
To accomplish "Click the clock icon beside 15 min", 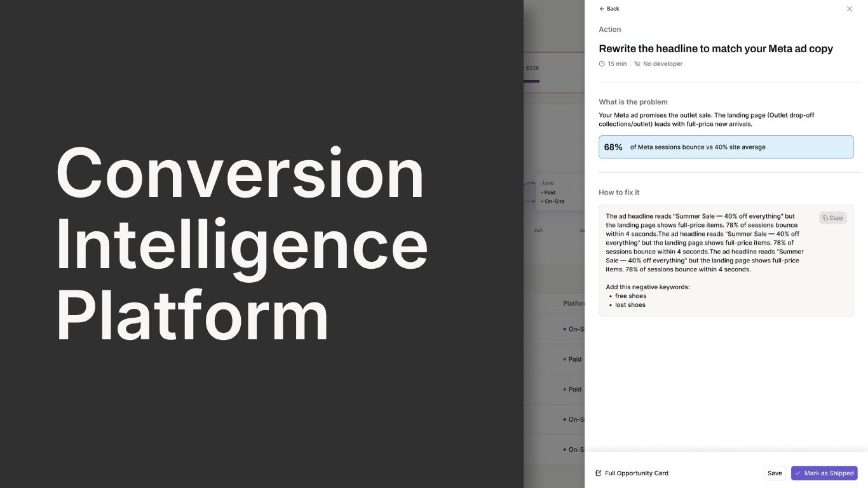I will click(x=602, y=64).
